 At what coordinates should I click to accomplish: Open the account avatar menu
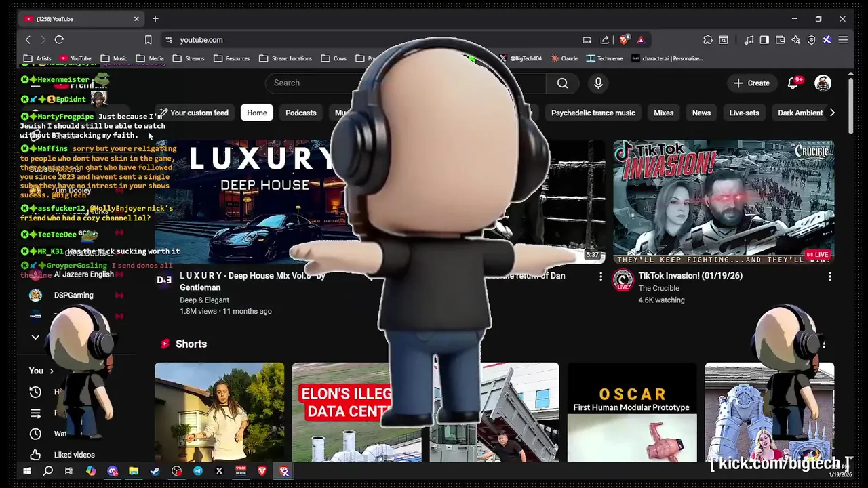823,83
